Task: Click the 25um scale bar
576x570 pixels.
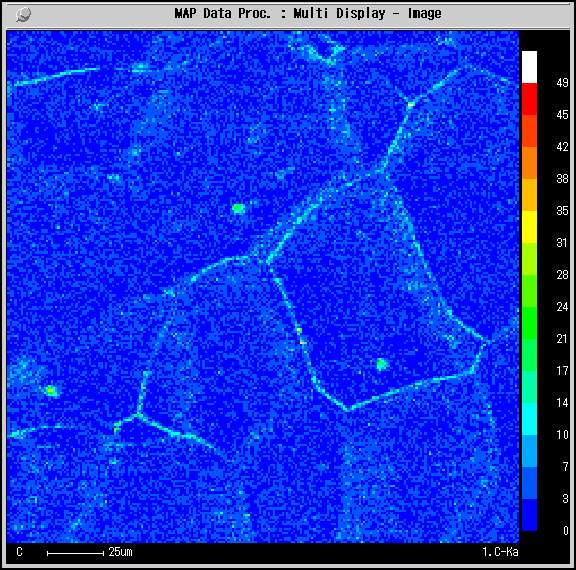Action: tap(75, 553)
